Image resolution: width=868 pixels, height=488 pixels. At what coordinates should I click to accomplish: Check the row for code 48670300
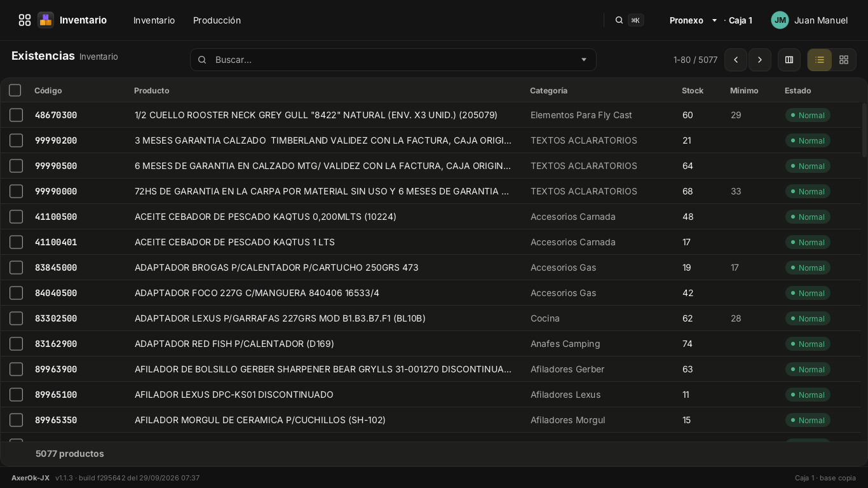(x=17, y=115)
